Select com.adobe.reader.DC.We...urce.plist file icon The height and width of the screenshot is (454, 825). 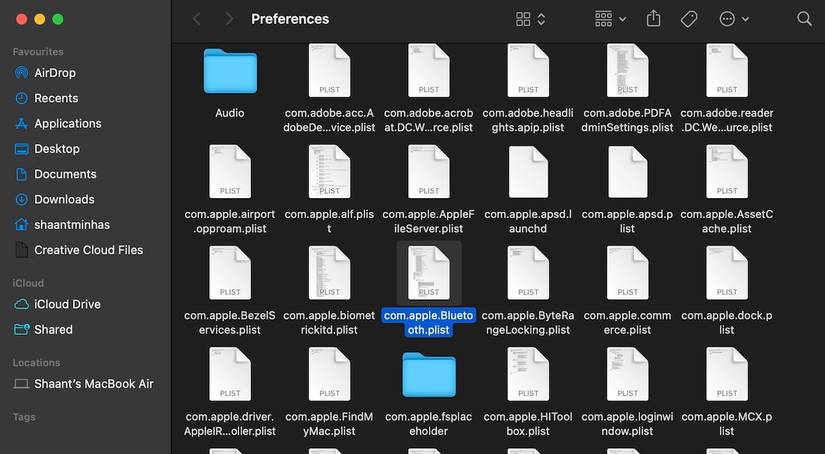727,70
